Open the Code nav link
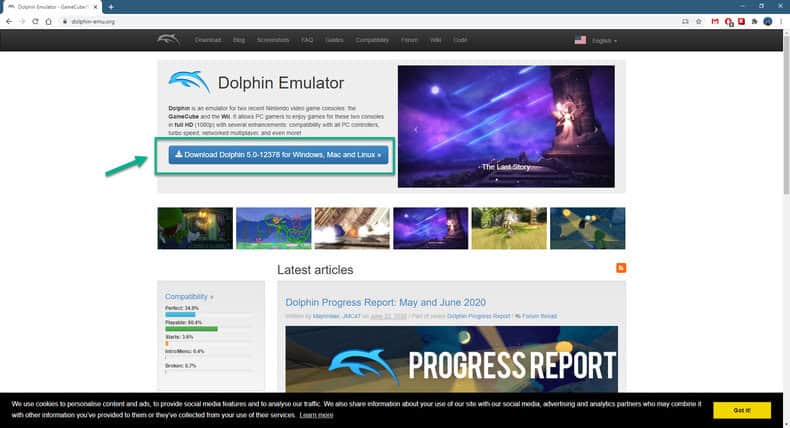Viewport: 790px width, 428px height. tap(460, 40)
